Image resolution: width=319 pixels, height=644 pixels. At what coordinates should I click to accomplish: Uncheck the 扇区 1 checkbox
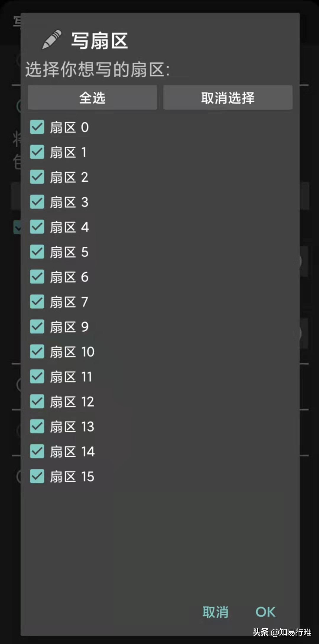pyautogui.click(x=37, y=152)
